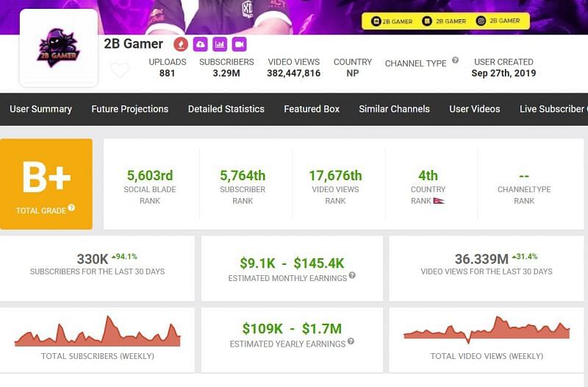Click the red flame icon beside 2B Gamer

pos(180,44)
